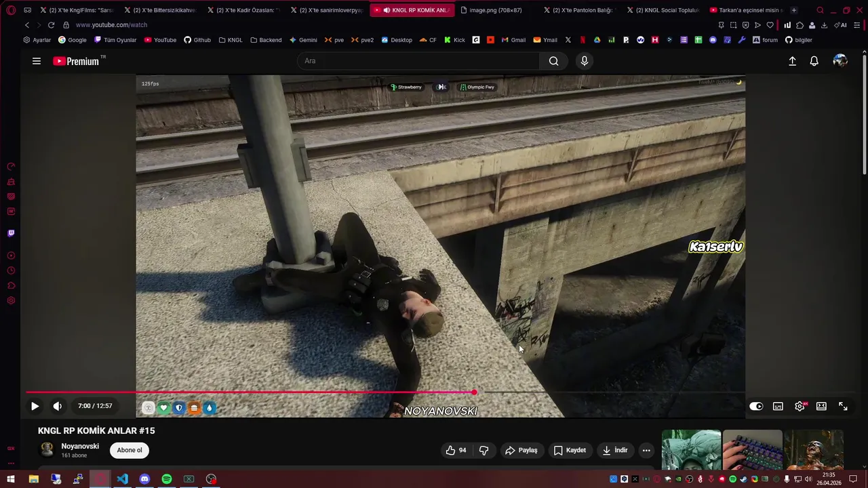Viewport: 868px width, 488px height.
Task: Open the YouTube create/upload button
Action: tap(792, 61)
